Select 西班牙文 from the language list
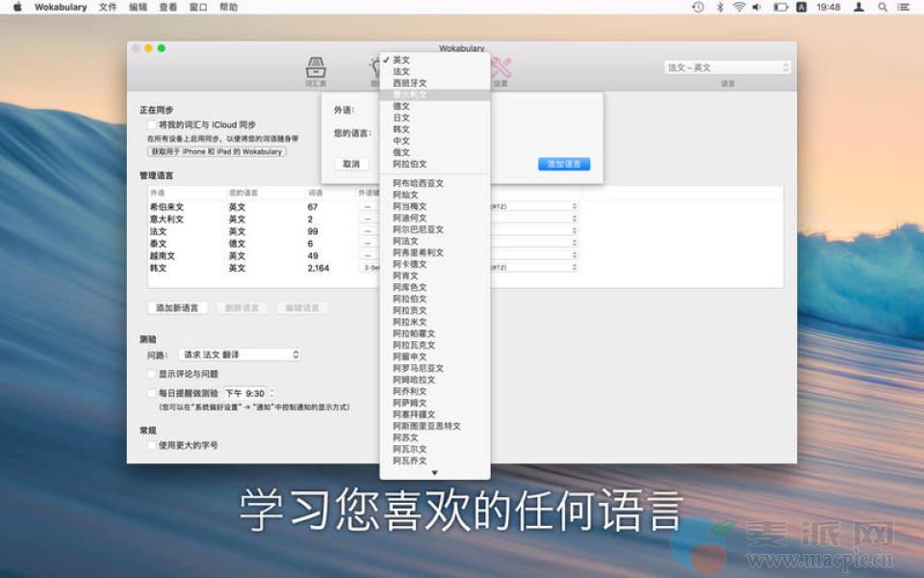The height and width of the screenshot is (578, 924). click(409, 83)
